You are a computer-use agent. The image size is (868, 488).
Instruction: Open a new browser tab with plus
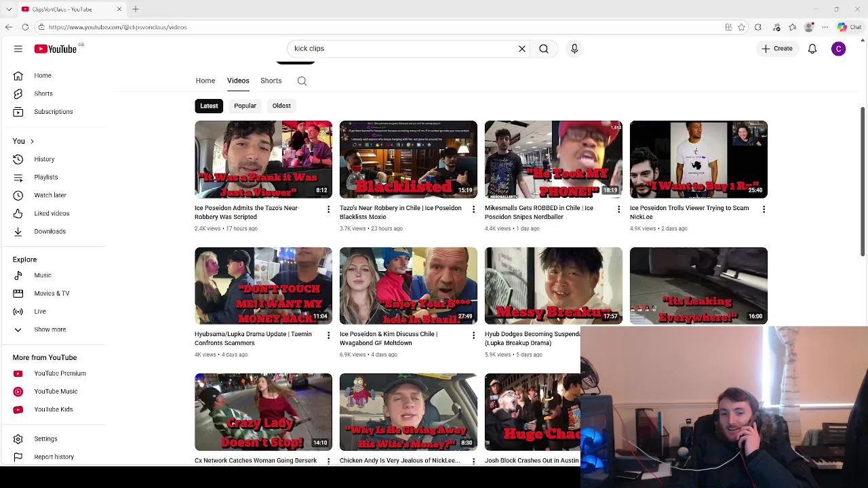tap(136, 9)
